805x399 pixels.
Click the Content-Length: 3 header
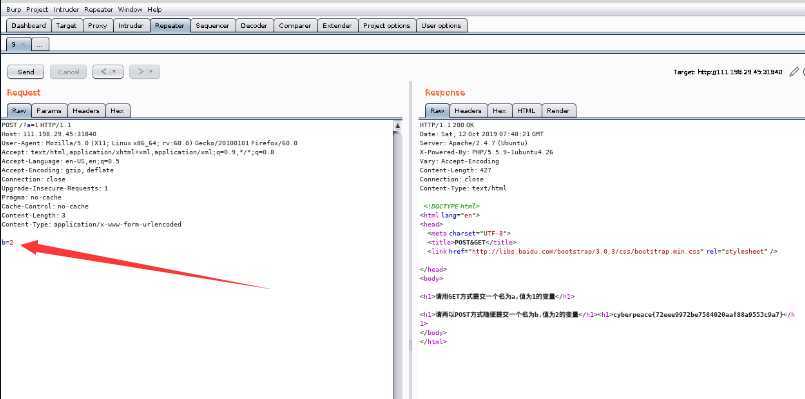(33, 215)
